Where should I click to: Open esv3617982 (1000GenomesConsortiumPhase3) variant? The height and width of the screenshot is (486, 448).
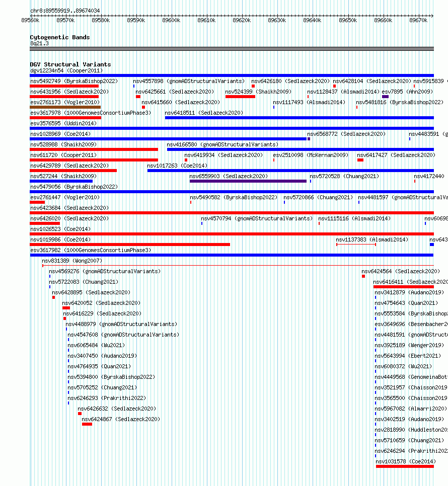point(91,250)
